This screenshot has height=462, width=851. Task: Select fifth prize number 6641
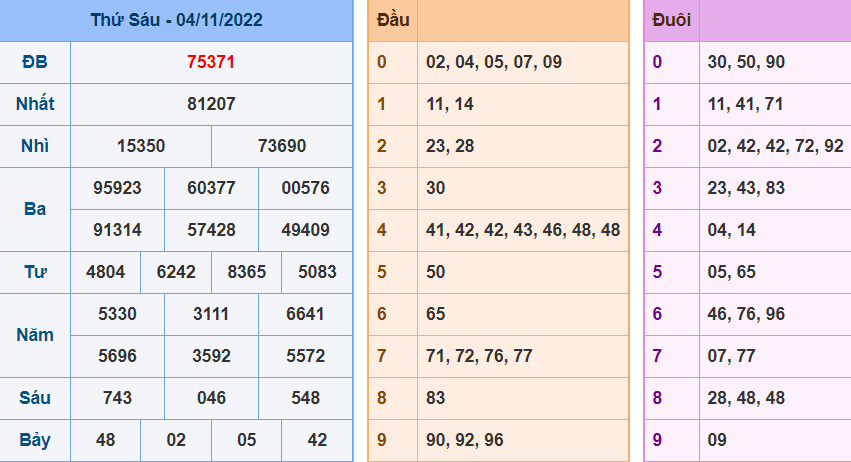[306, 314]
